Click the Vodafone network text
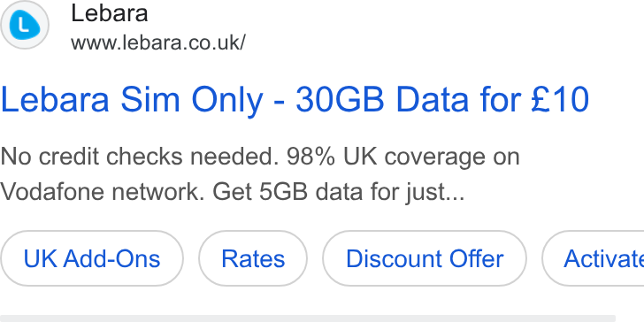This screenshot has width=644, height=322. tap(103, 191)
